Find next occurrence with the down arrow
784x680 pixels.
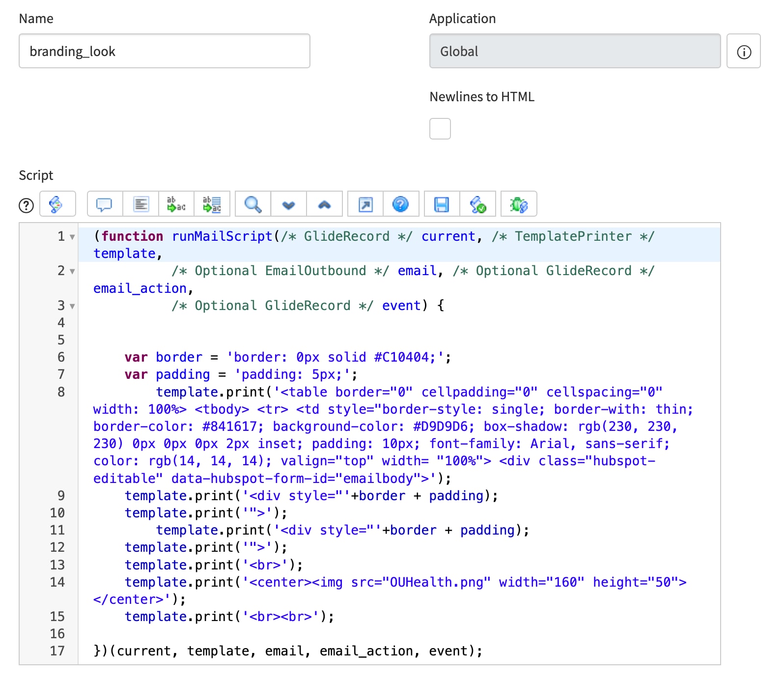pos(289,204)
